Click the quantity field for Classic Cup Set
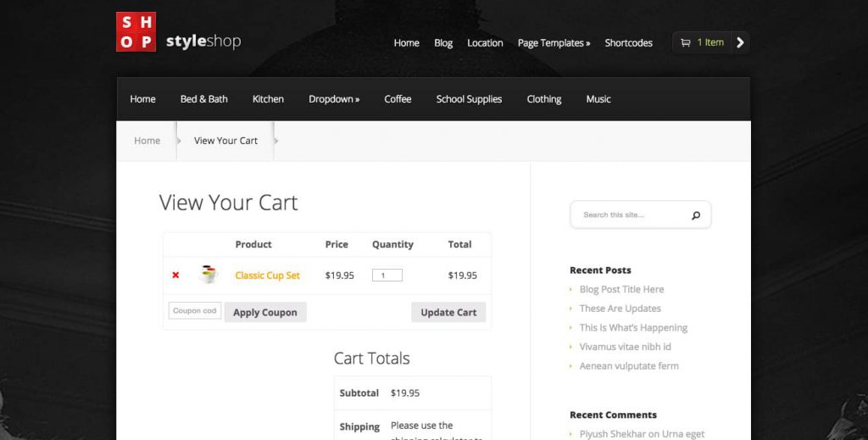Viewport: 868px width, 440px height. point(387,276)
